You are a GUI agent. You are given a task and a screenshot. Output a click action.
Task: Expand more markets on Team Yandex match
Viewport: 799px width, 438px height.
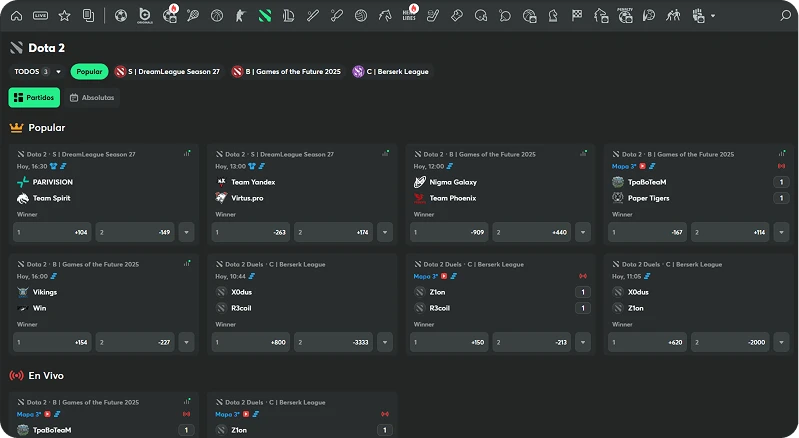pyautogui.click(x=388, y=232)
